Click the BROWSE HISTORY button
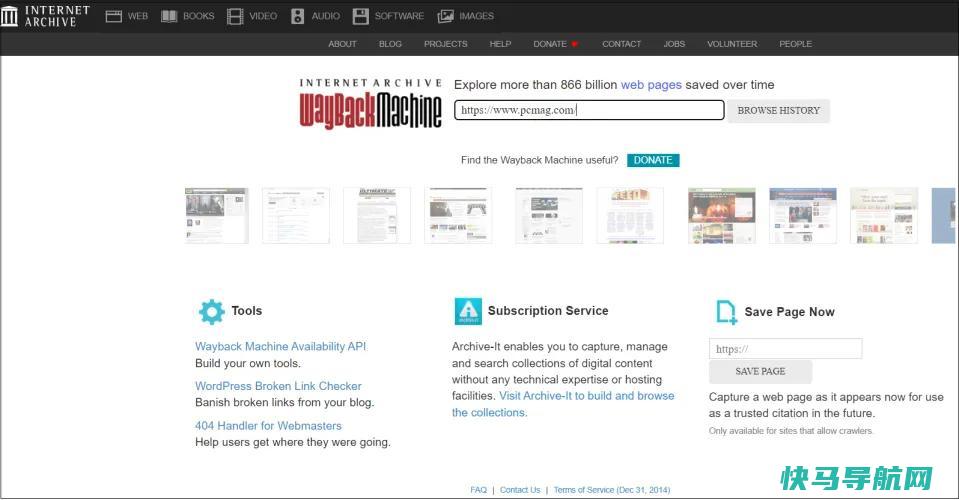This screenshot has height=500, width=959. pyautogui.click(x=778, y=111)
